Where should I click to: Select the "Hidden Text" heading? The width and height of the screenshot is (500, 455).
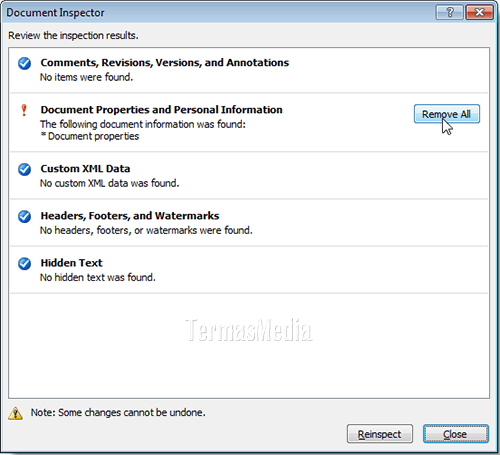pyautogui.click(x=71, y=263)
